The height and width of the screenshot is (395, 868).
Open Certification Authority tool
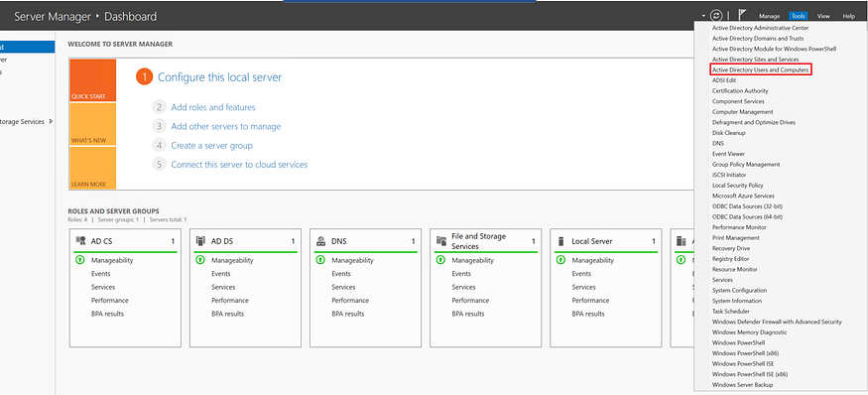pyautogui.click(x=740, y=91)
